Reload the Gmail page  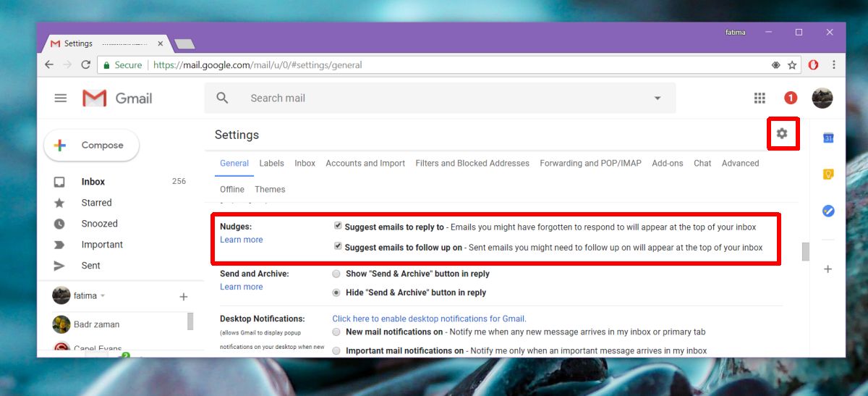86,65
